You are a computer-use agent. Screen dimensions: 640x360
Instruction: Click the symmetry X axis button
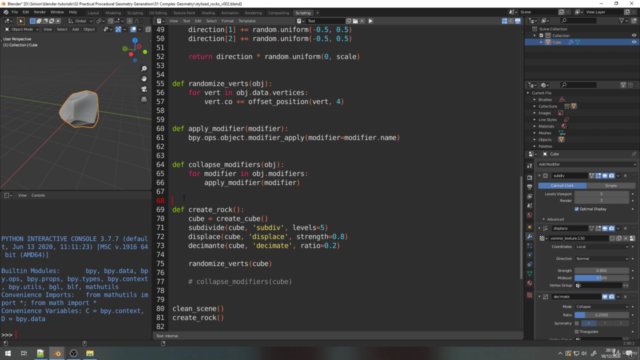coord(589,323)
